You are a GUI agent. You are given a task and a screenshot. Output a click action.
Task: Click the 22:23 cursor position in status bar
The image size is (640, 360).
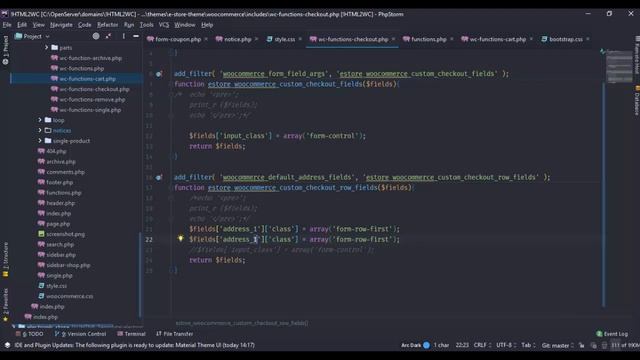(462, 345)
